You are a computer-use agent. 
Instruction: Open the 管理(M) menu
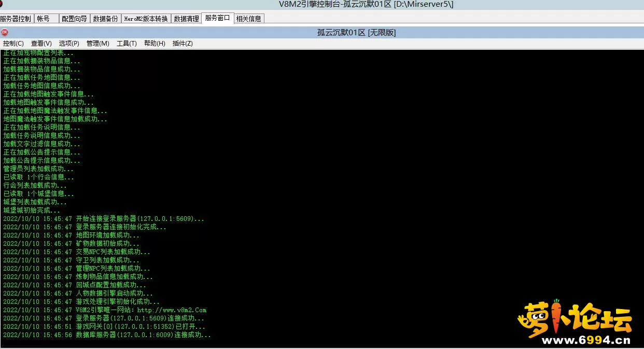(97, 44)
